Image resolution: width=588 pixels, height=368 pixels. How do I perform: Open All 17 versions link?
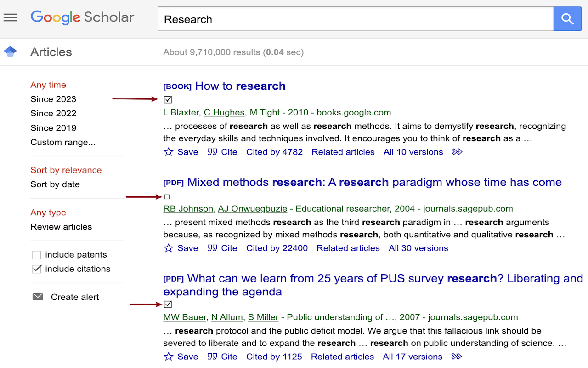pos(413,356)
